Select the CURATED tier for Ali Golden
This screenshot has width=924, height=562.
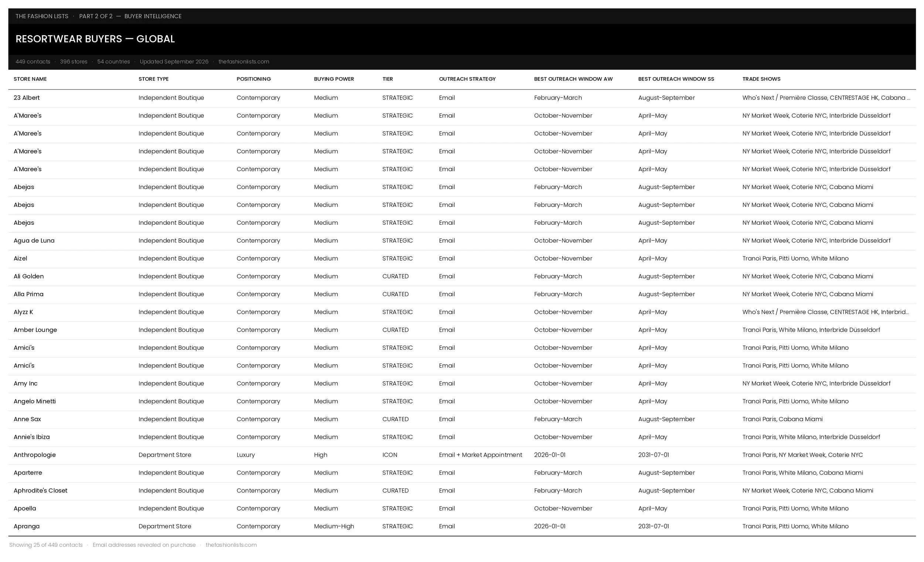pyautogui.click(x=395, y=276)
